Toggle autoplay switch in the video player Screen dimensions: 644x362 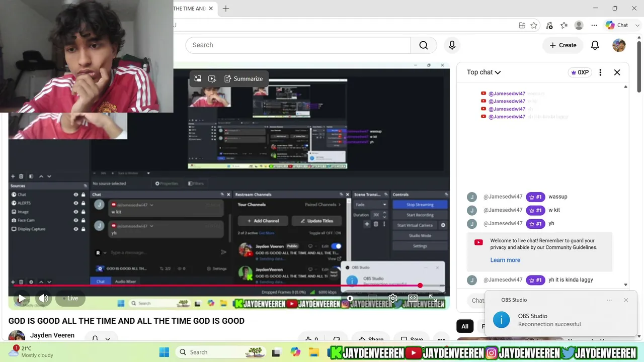click(350, 298)
